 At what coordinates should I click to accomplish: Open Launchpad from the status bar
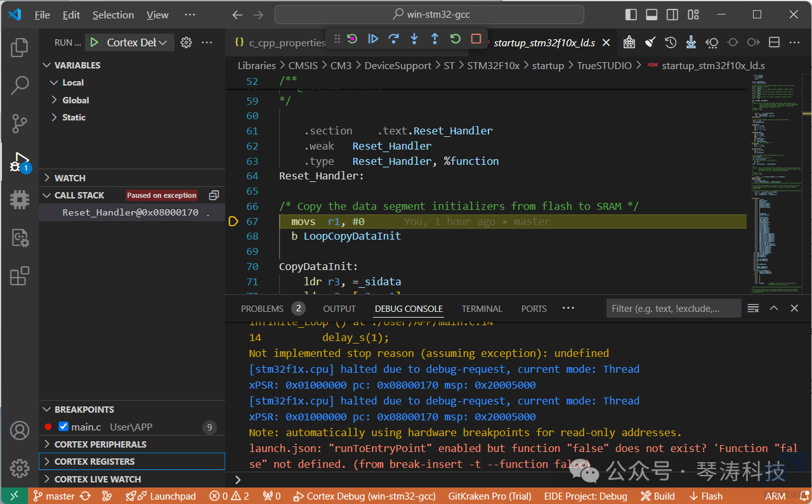coord(161,496)
